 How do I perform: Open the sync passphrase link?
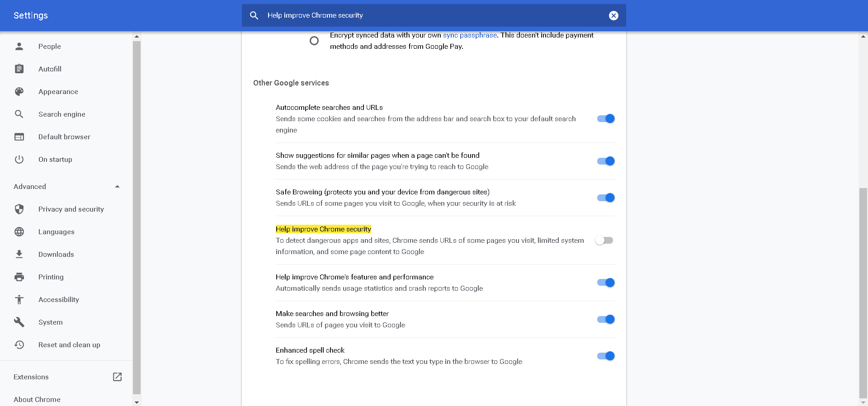click(x=470, y=35)
